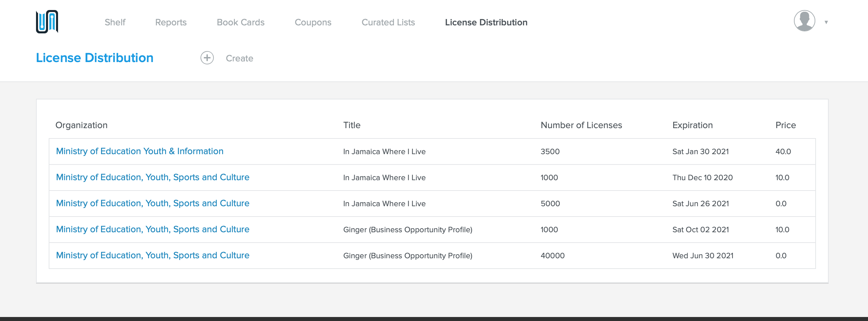Screen dimensions: 868x321
Task: Select the 10.0 price in Dec 10 row
Action: (782, 178)
